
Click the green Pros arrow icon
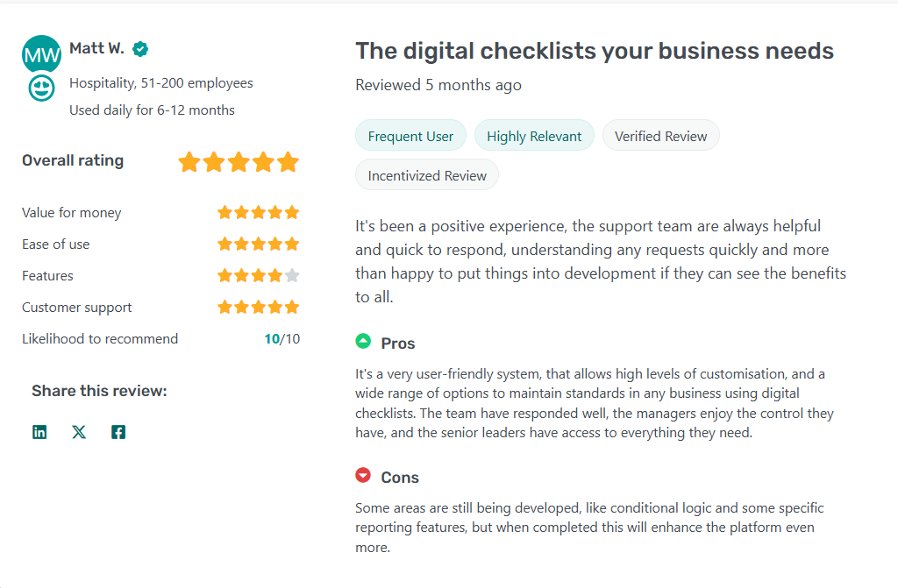[x=363, y=342]
